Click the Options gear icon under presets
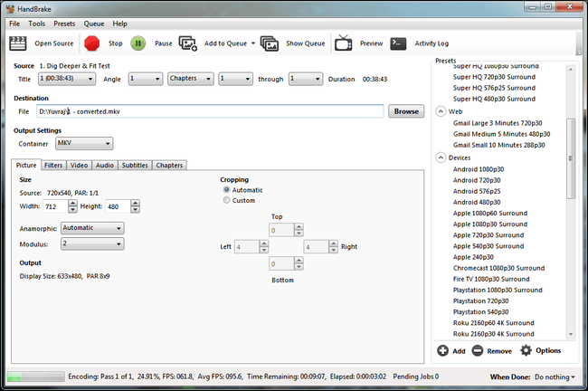This screenshot has width=588, height=391. (x=526, y=350)
